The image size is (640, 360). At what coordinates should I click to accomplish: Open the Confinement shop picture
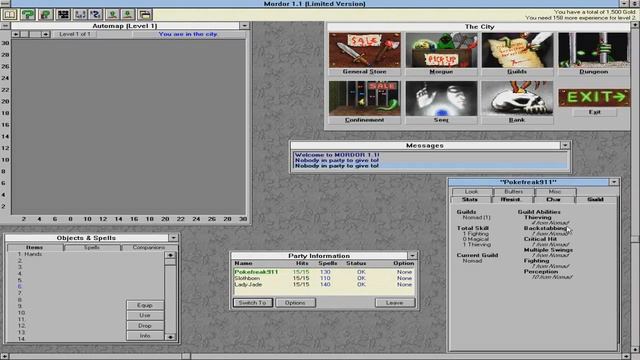pyautogui.click(x=364, y=98)
